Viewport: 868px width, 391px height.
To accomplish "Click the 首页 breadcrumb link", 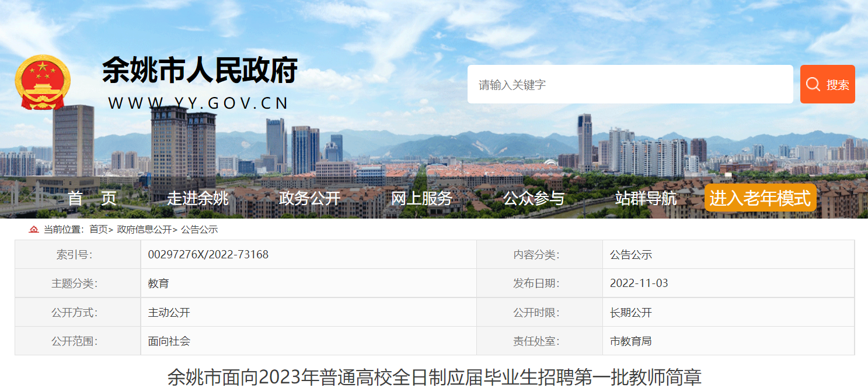I will point(98,230).
